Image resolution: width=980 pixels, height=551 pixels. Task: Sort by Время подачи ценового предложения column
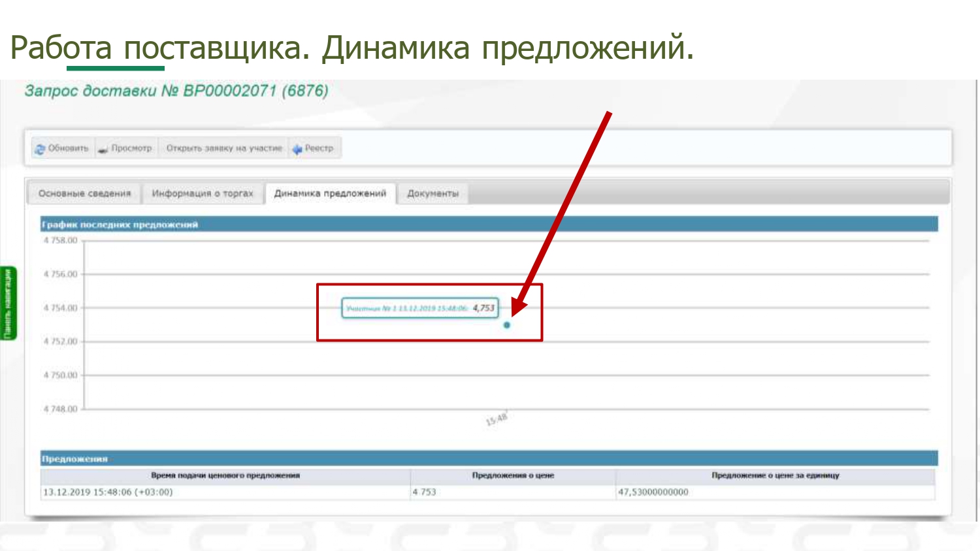pos(225,476)
